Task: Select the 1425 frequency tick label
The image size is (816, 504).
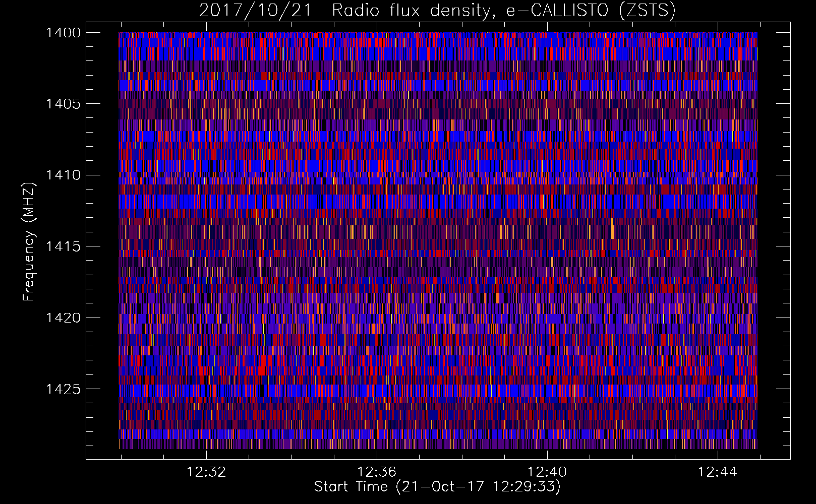Action: 63,389
